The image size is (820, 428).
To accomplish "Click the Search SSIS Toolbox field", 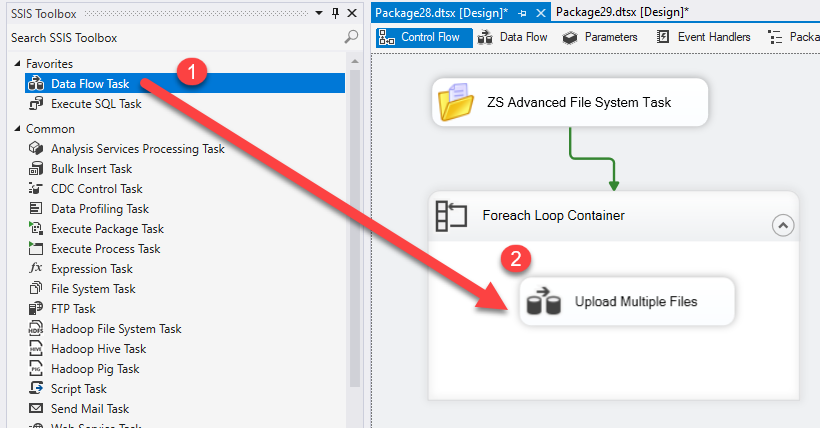I will (177, 38).
